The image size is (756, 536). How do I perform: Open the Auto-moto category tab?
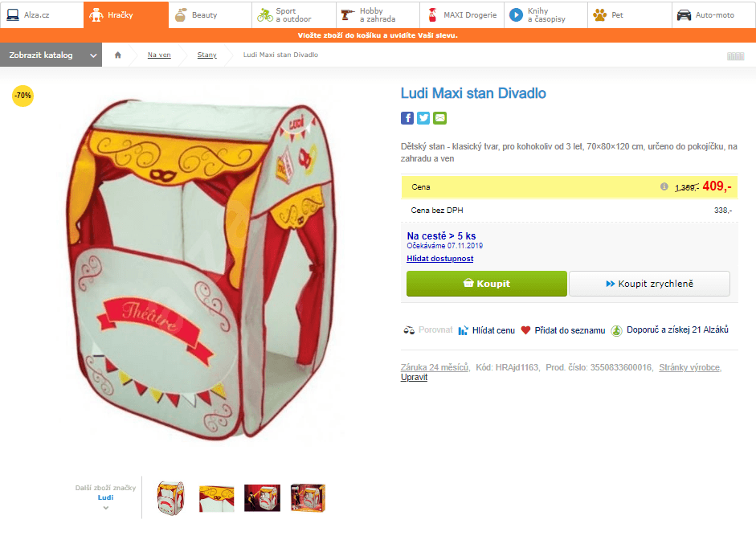click(713, 15)
